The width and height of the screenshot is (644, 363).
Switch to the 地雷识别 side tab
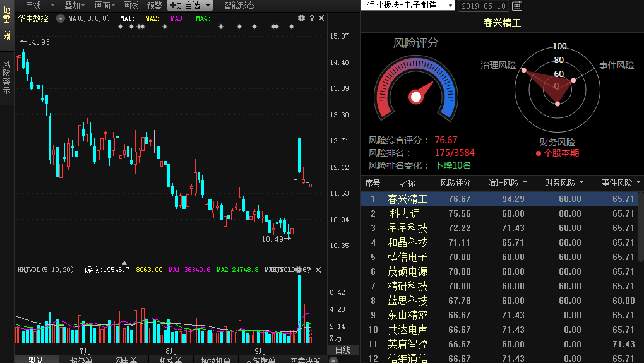tap(6, 24)
